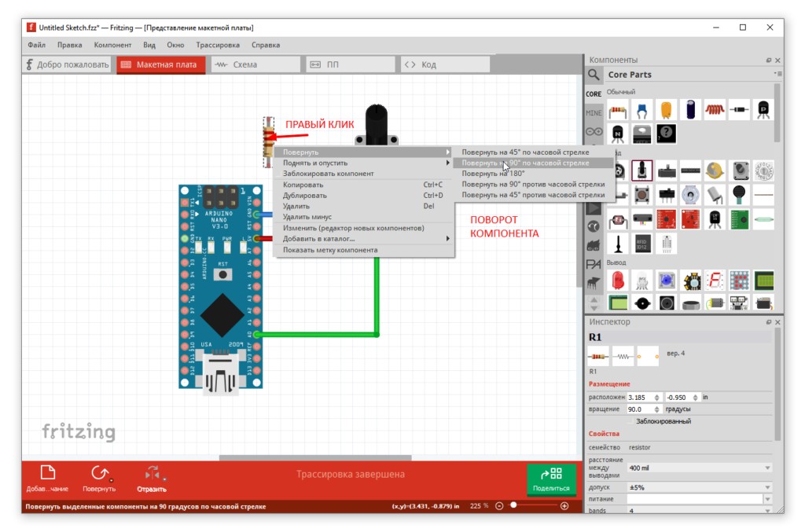Select the piezo buzzer part

(641, 303)
